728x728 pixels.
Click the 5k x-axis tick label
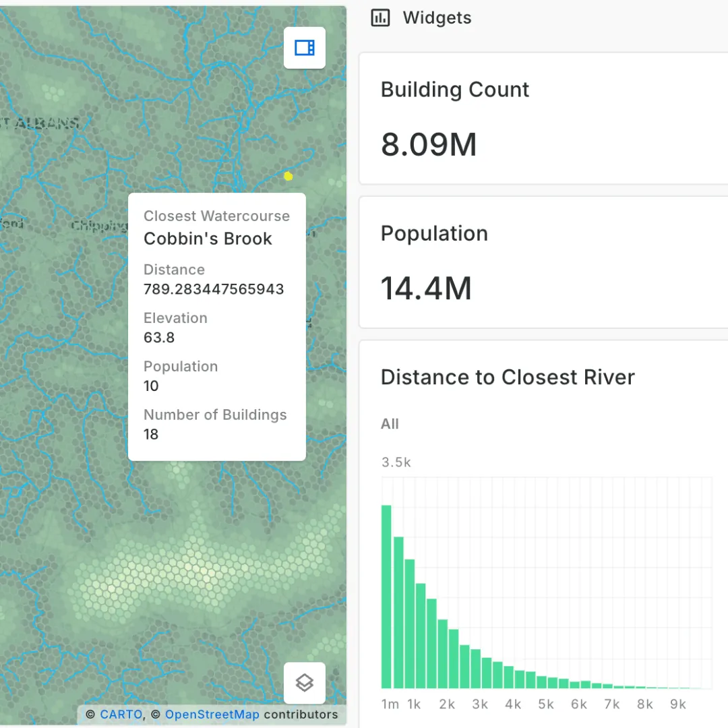point(546,704)
